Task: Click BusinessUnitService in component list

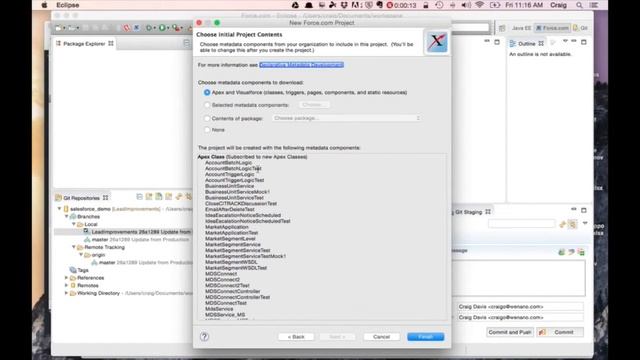Action: click(x=229, y=186)
